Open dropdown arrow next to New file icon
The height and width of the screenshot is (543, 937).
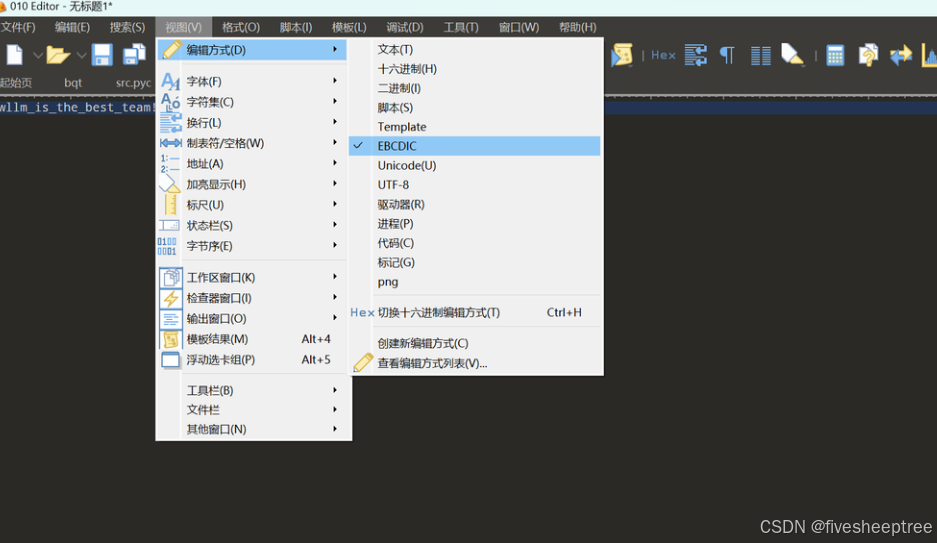37,56
